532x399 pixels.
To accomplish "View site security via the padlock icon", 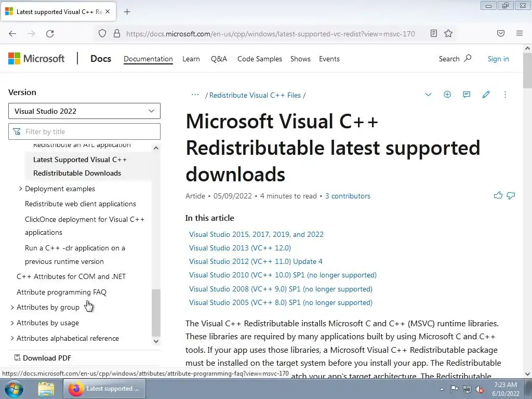I will (x=117, y=34).
